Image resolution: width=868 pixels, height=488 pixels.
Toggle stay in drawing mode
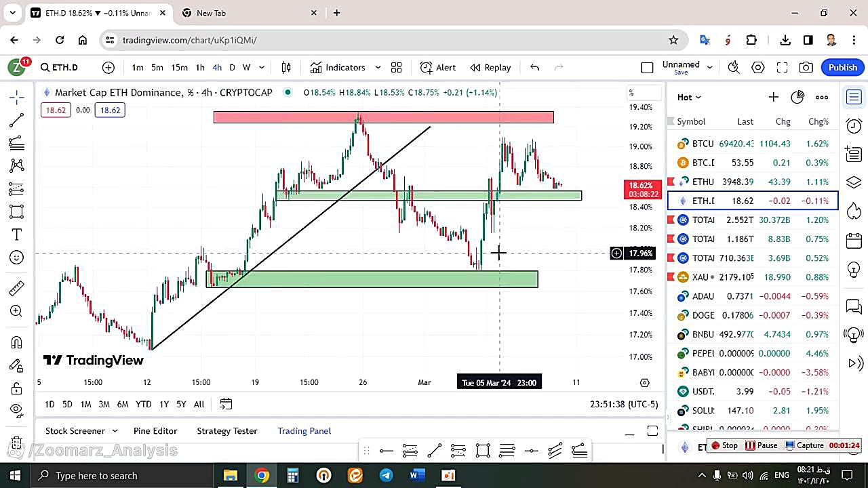(x=17, y=365)
